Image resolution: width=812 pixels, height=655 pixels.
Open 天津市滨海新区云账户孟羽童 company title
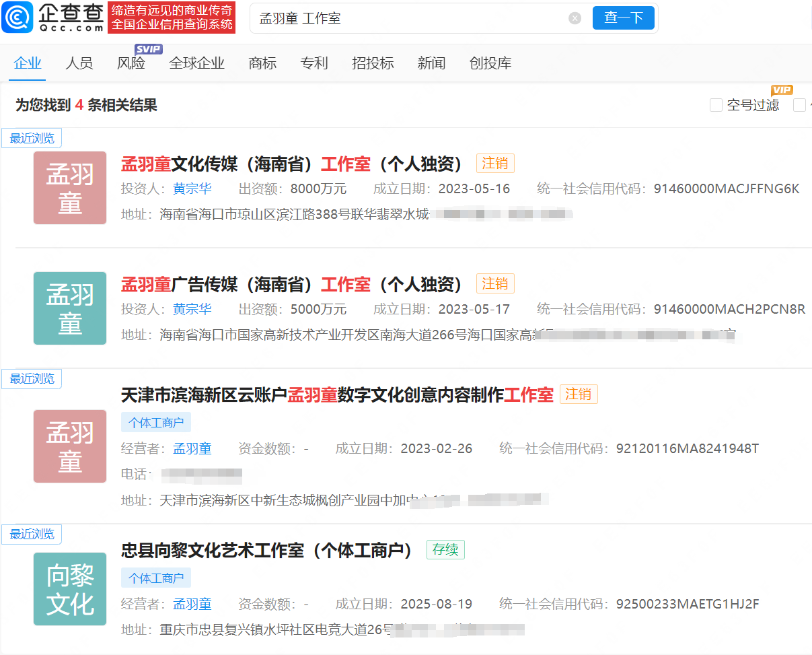(337, 394)
